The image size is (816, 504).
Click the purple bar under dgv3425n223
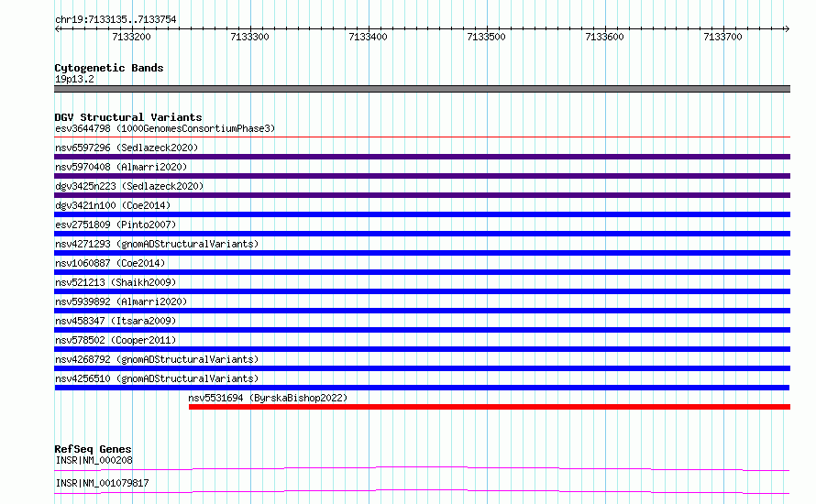(x=422, y=195)
